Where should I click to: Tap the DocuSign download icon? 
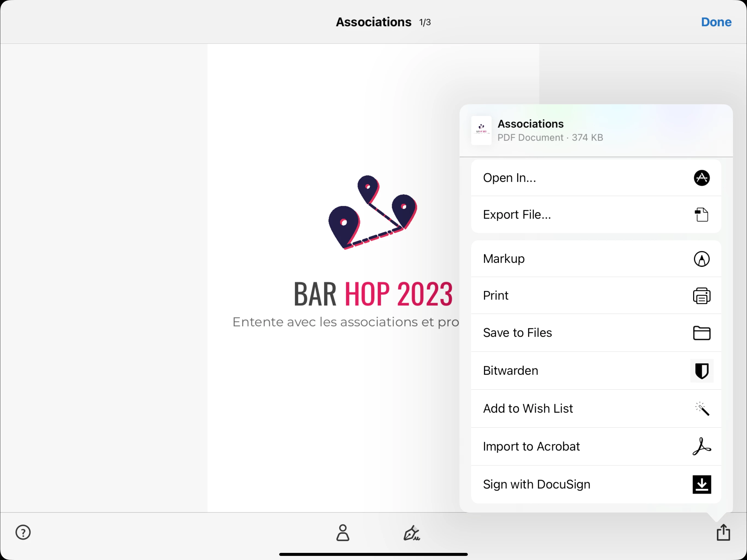[701, 484]
